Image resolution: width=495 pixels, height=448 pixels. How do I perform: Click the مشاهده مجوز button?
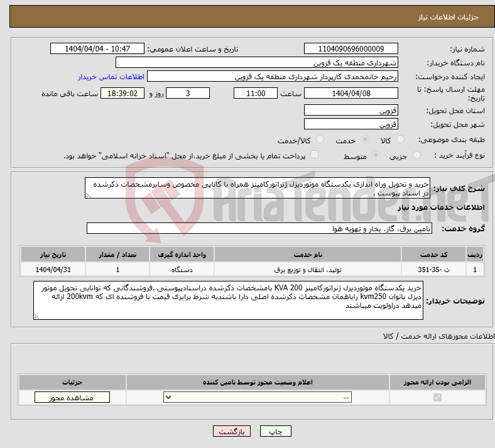tap(72, 397)
